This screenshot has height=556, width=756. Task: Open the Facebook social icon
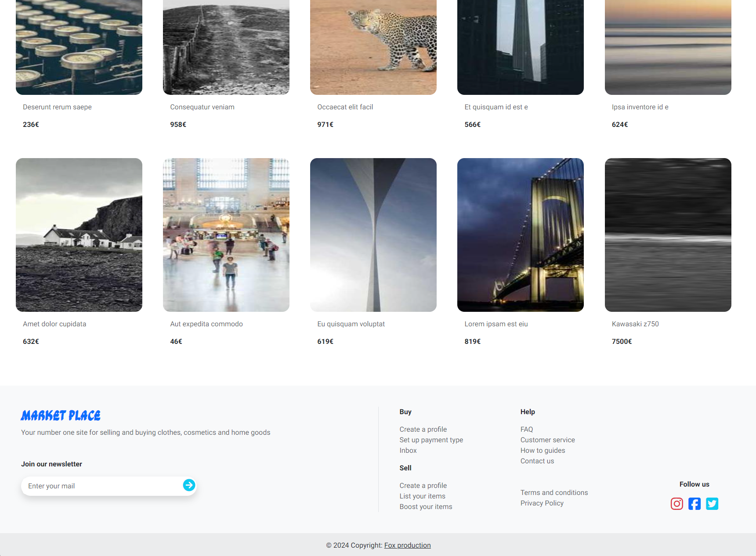[x=694, y=504]
